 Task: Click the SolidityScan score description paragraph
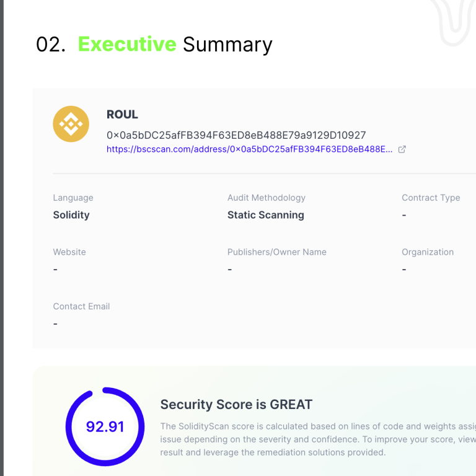(x=318, y=439)
